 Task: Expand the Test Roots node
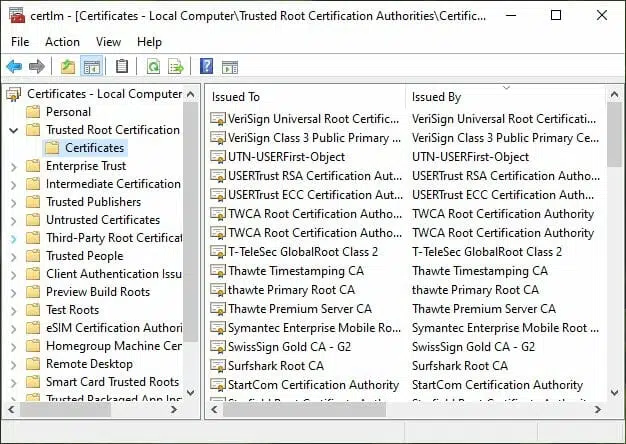pyautogui.click(x=14, y=310)
